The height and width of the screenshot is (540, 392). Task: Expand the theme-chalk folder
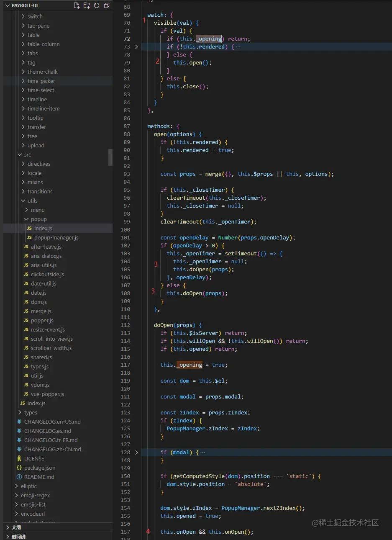43,72
